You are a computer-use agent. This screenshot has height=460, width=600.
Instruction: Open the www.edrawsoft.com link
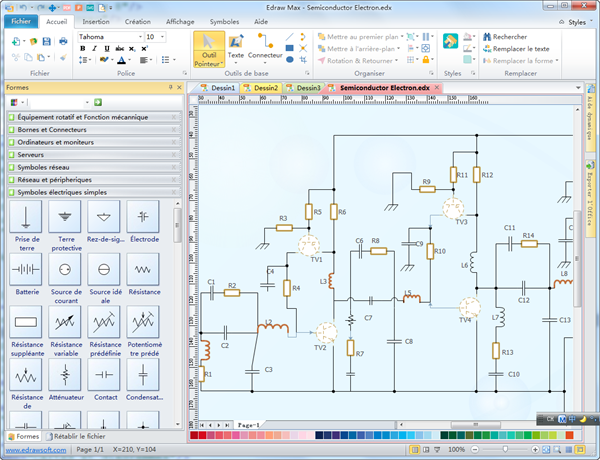pos(34,450)
